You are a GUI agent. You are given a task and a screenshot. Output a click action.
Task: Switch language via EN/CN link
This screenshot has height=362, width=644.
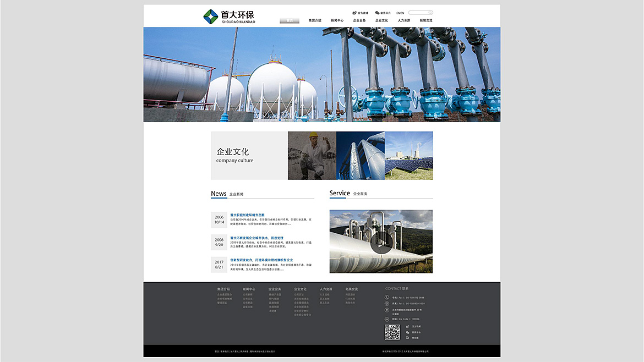[400, 13]
